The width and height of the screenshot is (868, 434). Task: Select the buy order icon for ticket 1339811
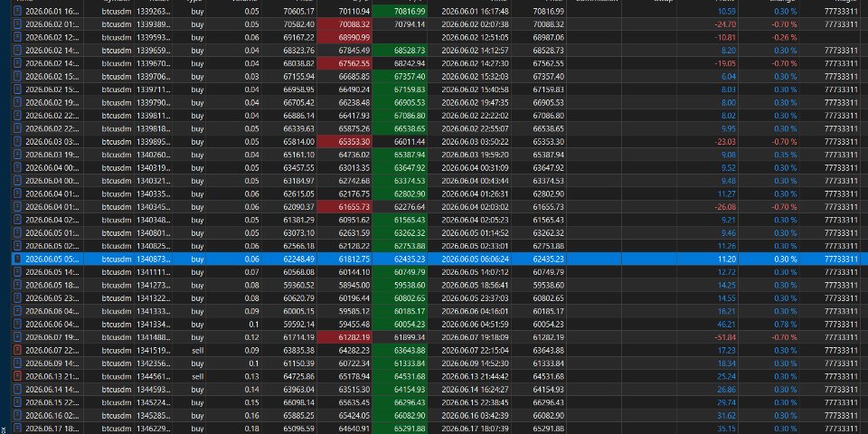tap(17, 115)
